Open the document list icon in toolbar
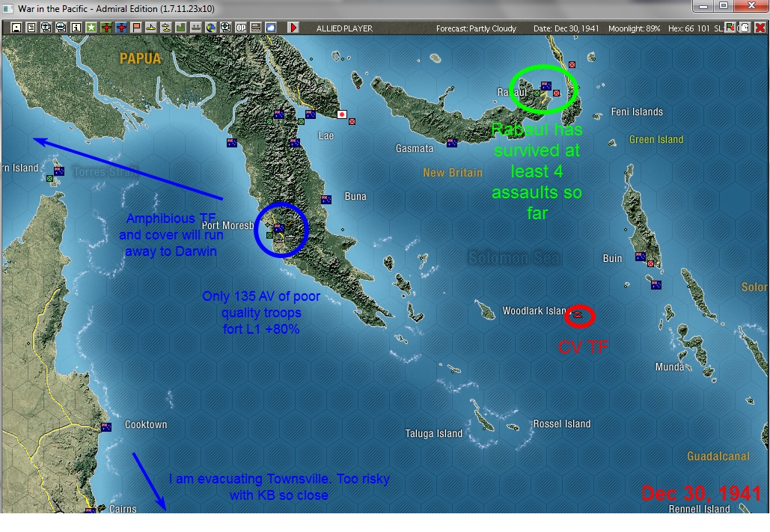 [31, 28]
